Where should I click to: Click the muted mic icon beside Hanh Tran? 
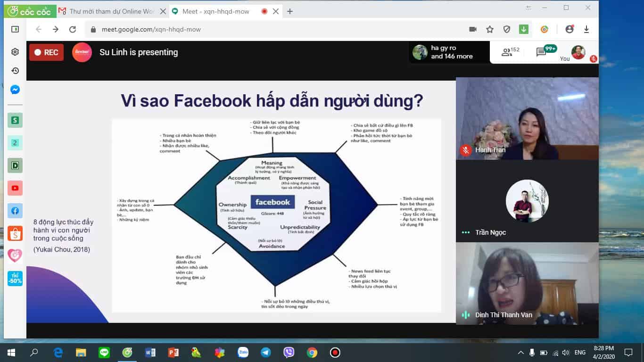tap(466, 150)
